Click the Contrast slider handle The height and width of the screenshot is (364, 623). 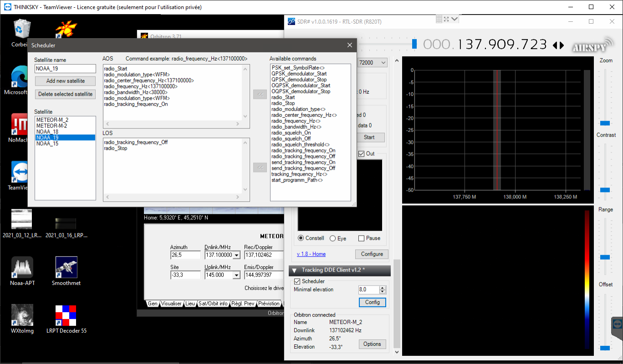[605, 190]
